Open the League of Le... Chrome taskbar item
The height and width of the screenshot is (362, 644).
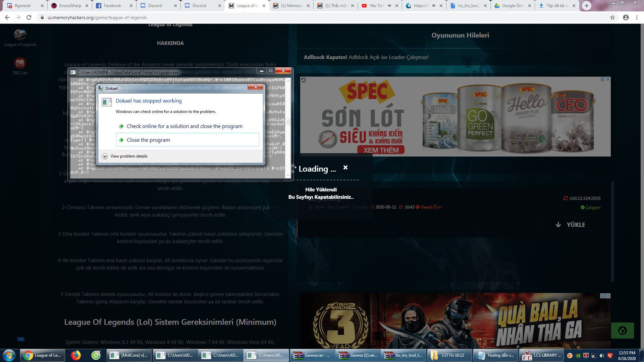point(43,355)
